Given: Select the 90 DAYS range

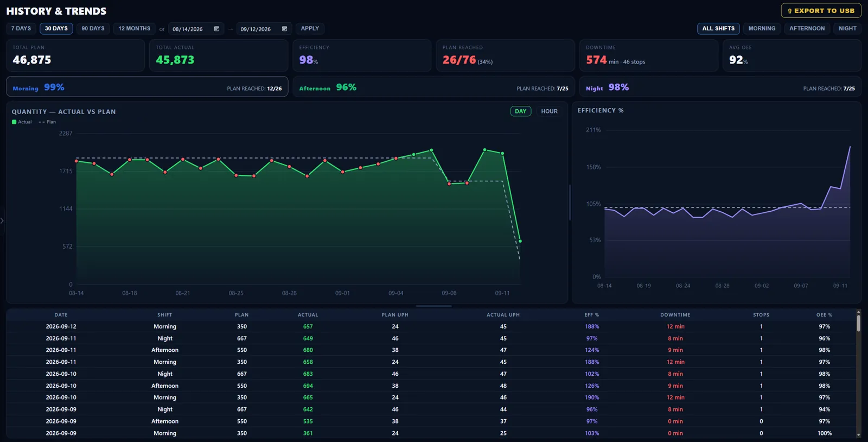Looking at the screenshot, I should pos(93,29).
